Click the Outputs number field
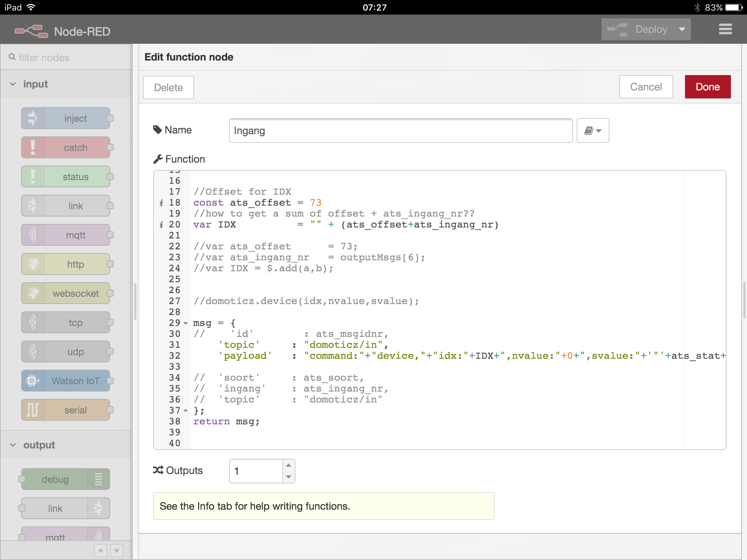 point(256,471)
